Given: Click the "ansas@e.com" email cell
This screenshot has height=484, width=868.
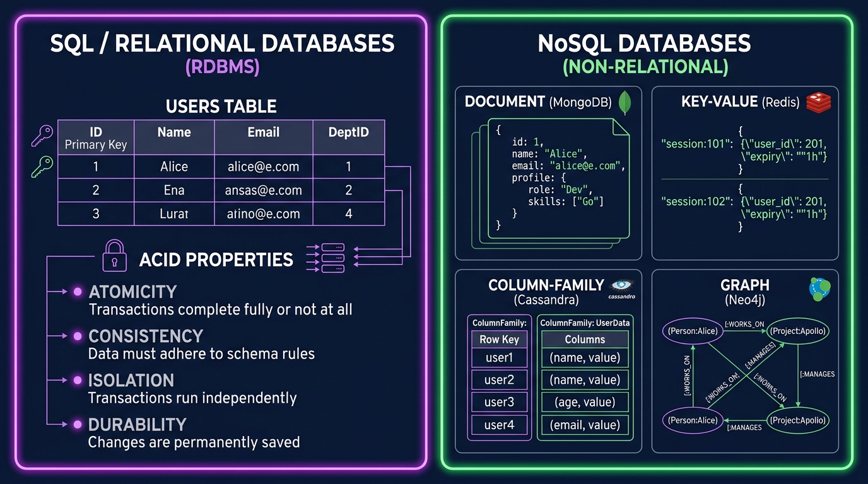Looking at the screenshot, I should (x=264, y=190).
